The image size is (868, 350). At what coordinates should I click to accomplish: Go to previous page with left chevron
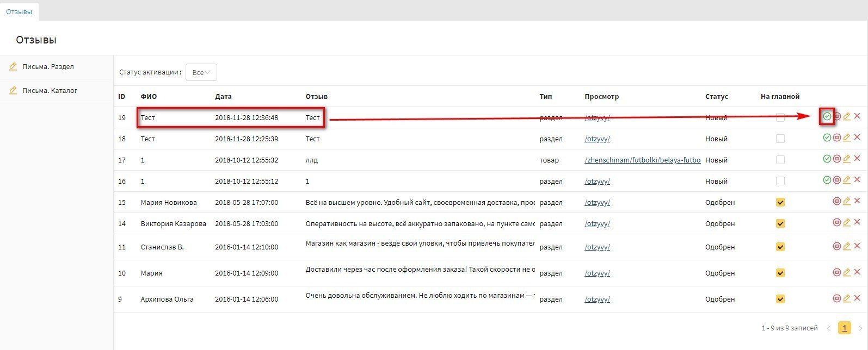(x=829, y=328)
